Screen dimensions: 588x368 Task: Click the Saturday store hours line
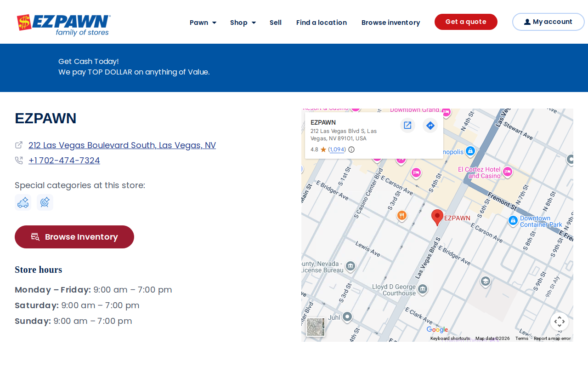pyautogui.click(x=77, y=305)
